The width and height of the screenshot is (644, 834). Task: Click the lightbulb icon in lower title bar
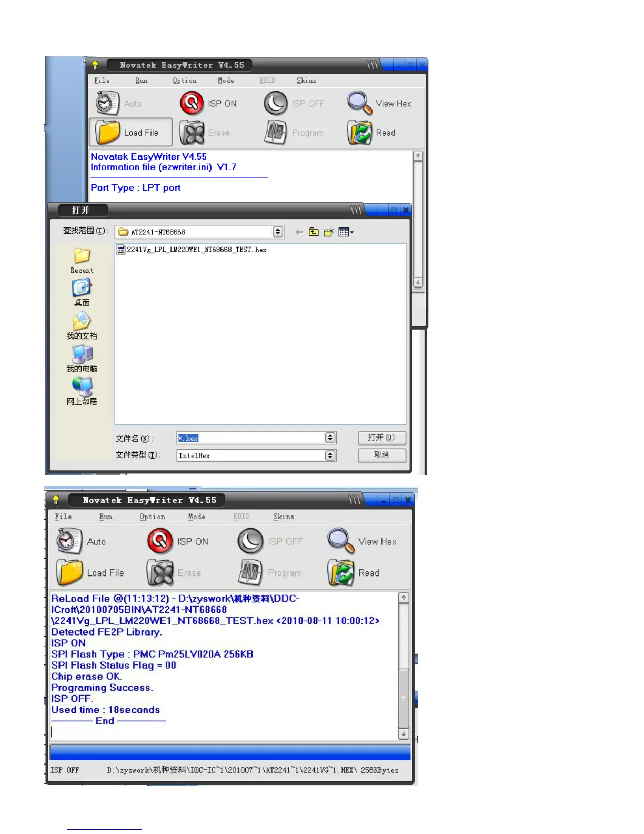tap(56, 500)
